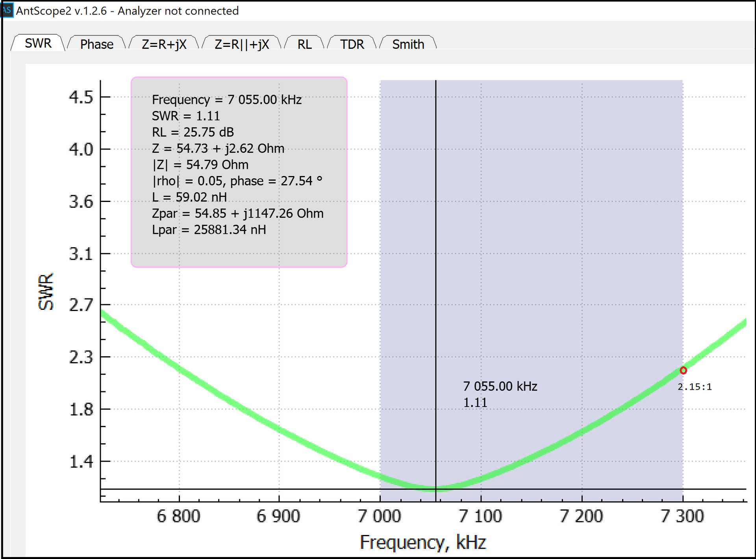Click the 7 300 frequency axis label
Screen dimensions: 756x559
tap(682, 516)
